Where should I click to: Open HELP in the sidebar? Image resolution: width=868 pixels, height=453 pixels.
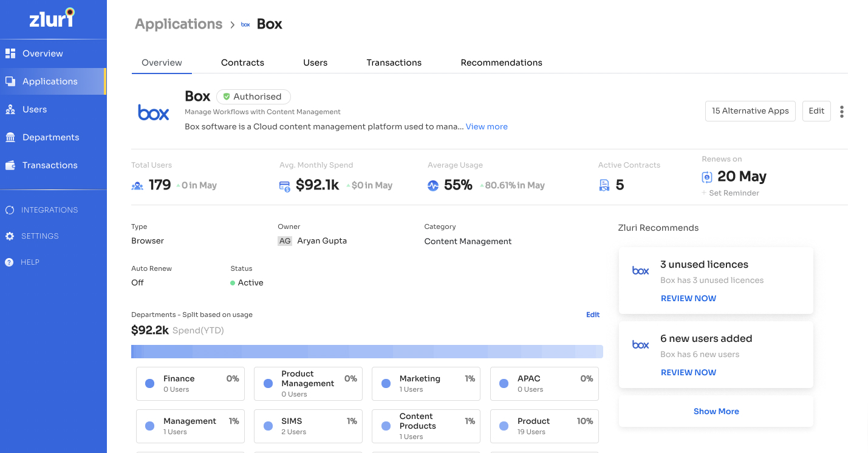pos(30,262)
